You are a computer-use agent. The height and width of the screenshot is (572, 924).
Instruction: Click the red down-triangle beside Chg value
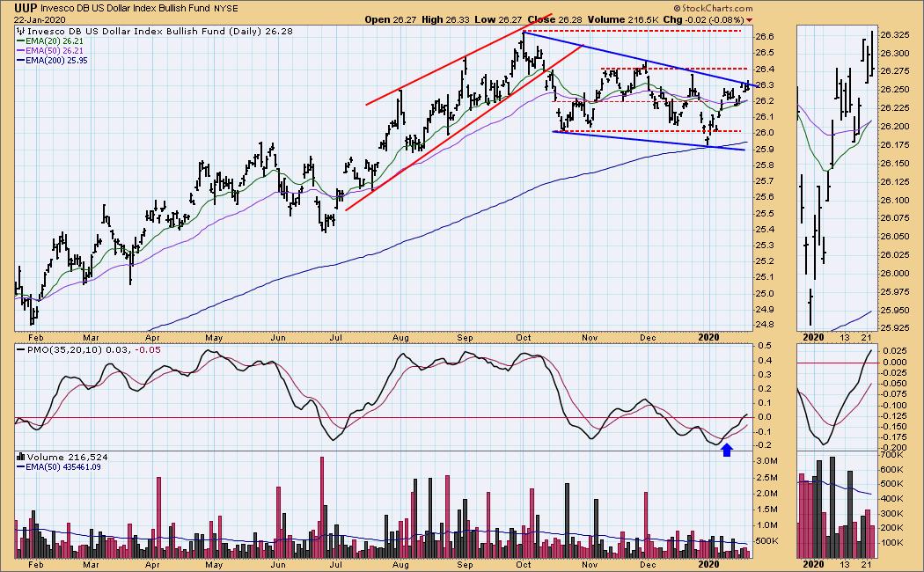pyautogui.click(x=750, y=20)
